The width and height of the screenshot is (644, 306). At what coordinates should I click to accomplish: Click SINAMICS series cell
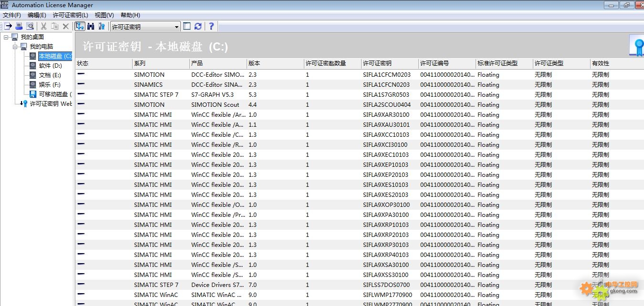pyautogui.click(x=148, y=85)
